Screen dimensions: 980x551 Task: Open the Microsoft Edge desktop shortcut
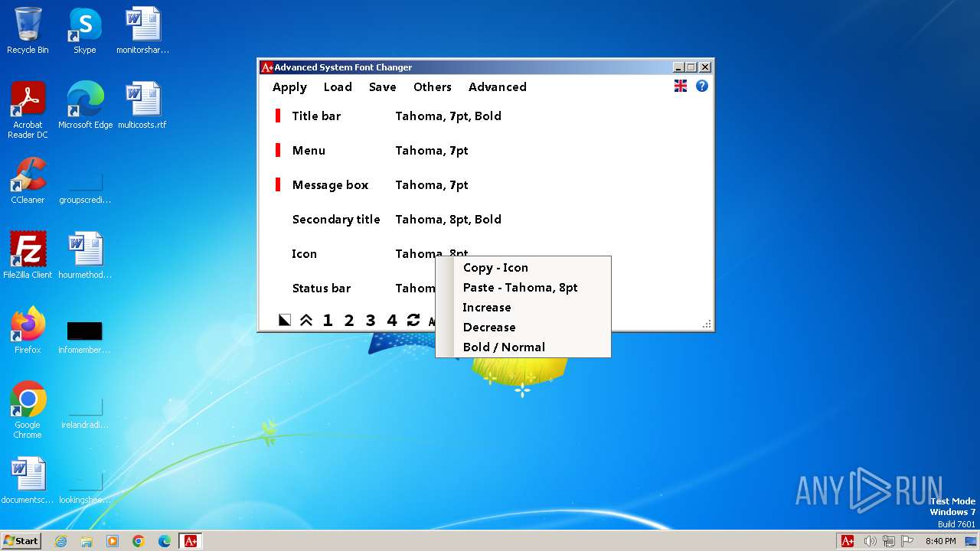[x=85, y=106]
